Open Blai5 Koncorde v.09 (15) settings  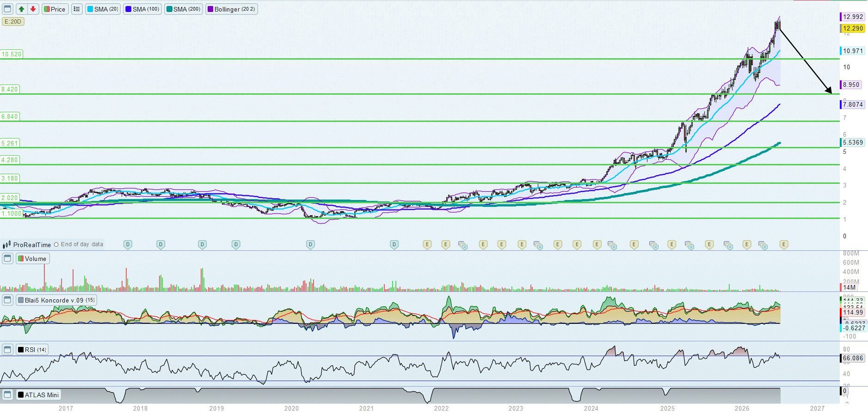tap(56, 300)
